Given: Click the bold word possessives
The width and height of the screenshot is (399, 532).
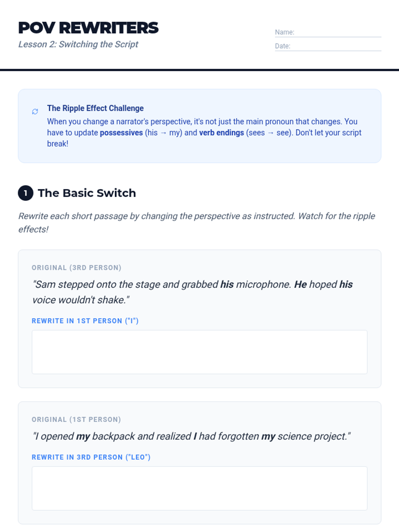Looking at the screenshot, I should pos(121,133).
